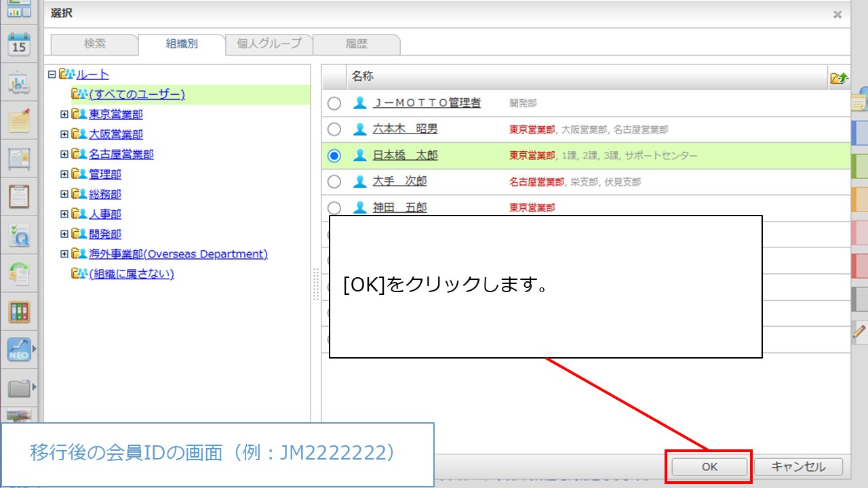Open the 海外事業部(Overseas Department) tree link
The image size is (868, 488).
click(x=178, y=254)
